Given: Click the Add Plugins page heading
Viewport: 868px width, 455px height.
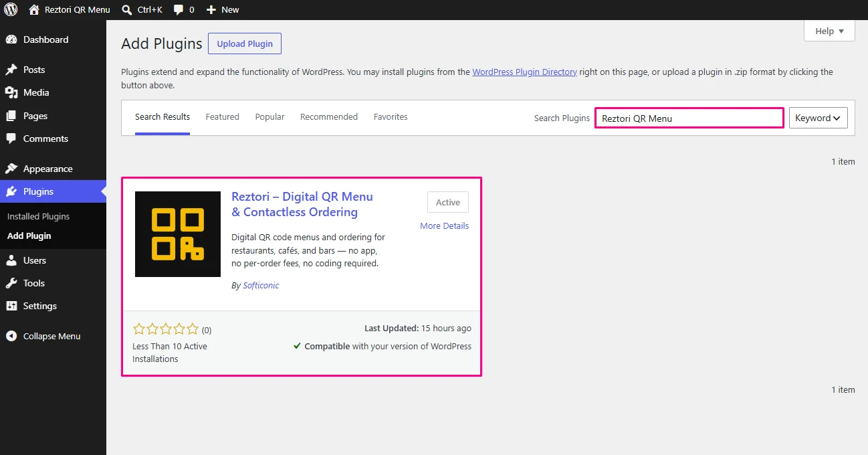Looking at the screenshot, I should (x=161, y=43).
